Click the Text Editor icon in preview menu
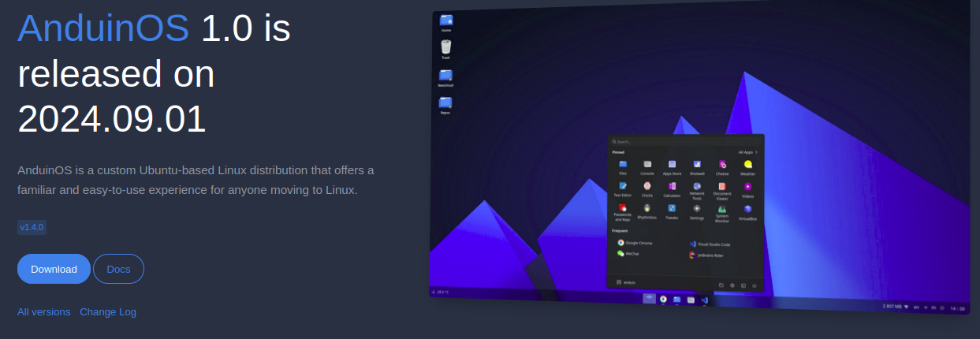This screenshot has height=339, width=980. click(623, 185)
